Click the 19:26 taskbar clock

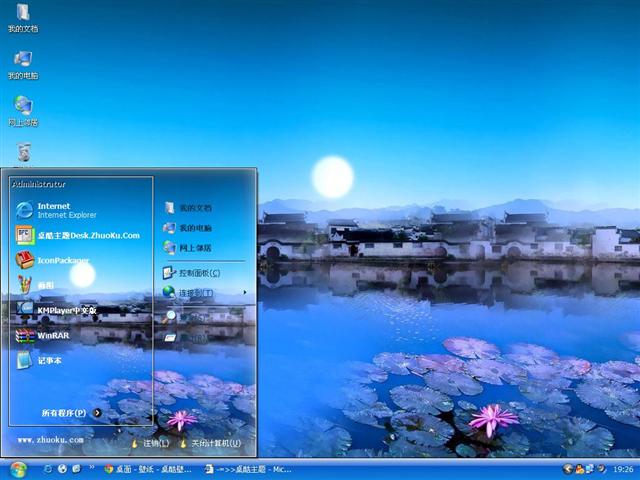623,469
